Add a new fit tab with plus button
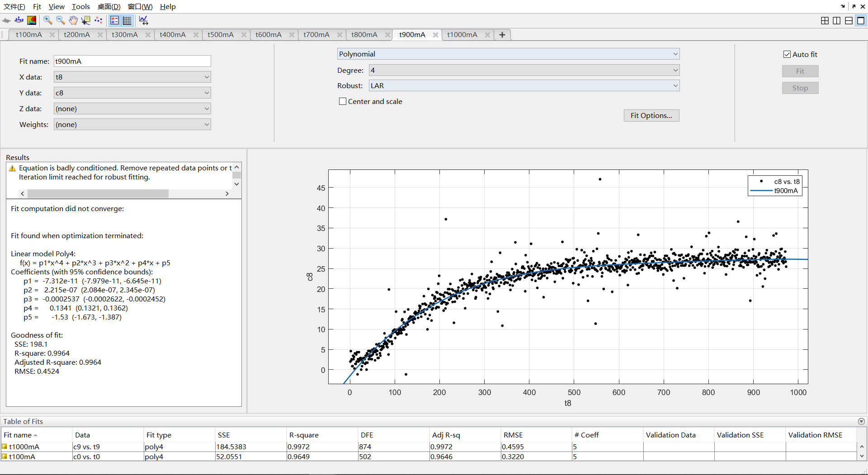Viewport: 868px width, 475px height. [x=502, y=35]
